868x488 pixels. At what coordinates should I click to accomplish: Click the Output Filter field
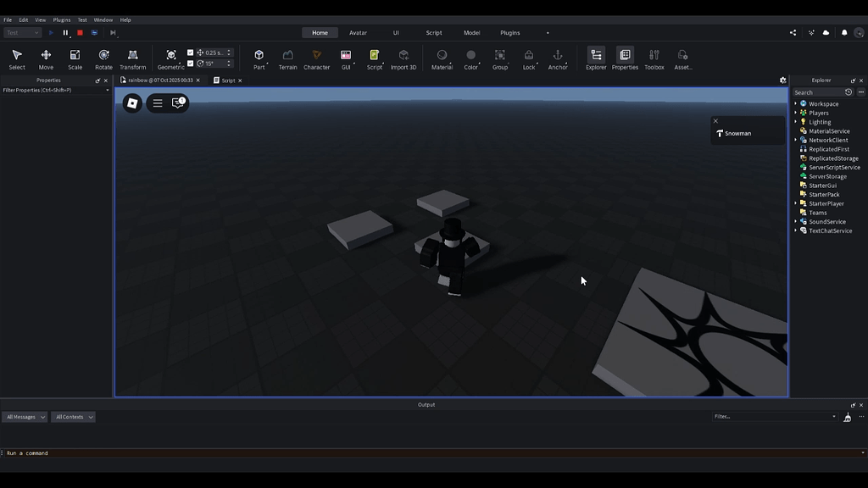click(x=775, y=417)
